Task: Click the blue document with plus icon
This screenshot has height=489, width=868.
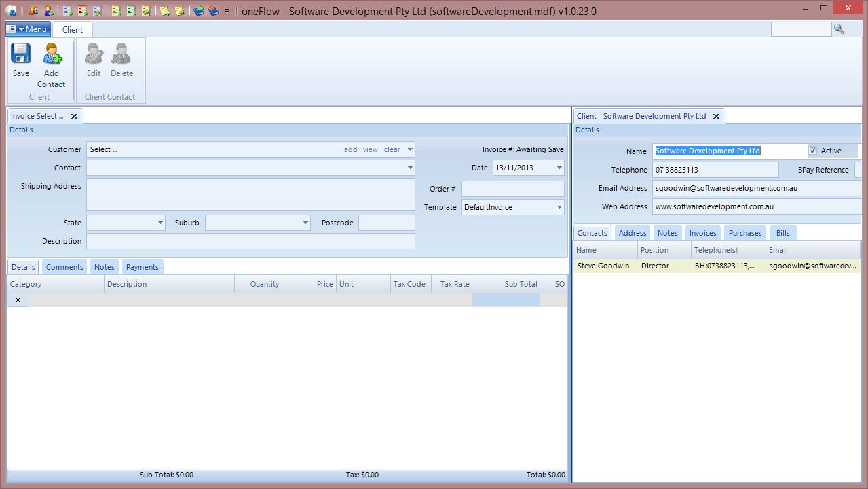Action: [67, 11]
